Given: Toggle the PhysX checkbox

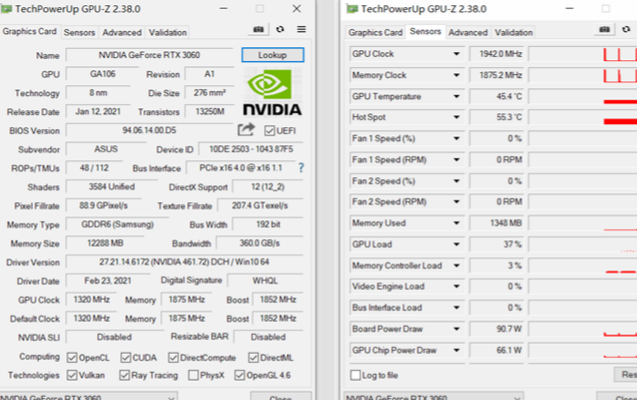Looking at the screenshot, I should click(x=193, y=375).
